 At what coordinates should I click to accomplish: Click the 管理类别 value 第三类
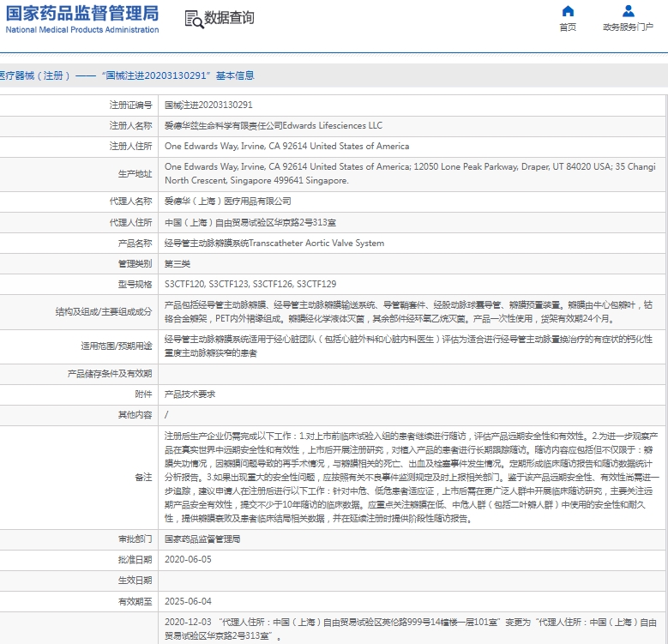(178, 263)
